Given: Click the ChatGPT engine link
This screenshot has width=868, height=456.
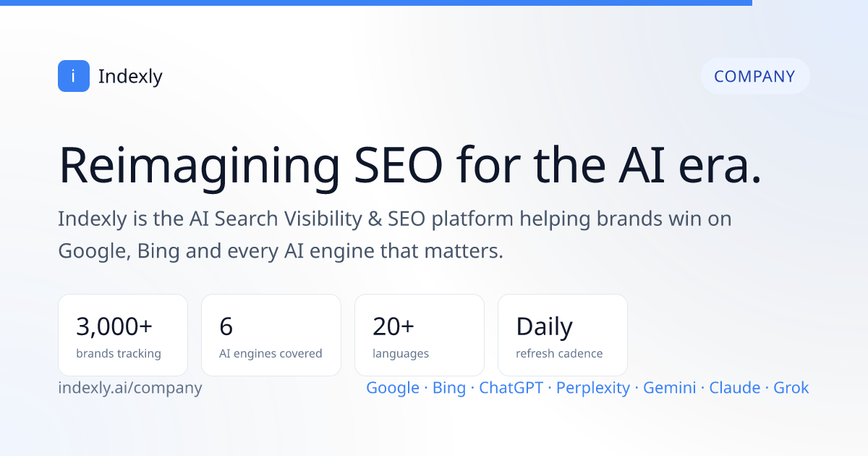Looking at the screenshot, I should point(511,388).
